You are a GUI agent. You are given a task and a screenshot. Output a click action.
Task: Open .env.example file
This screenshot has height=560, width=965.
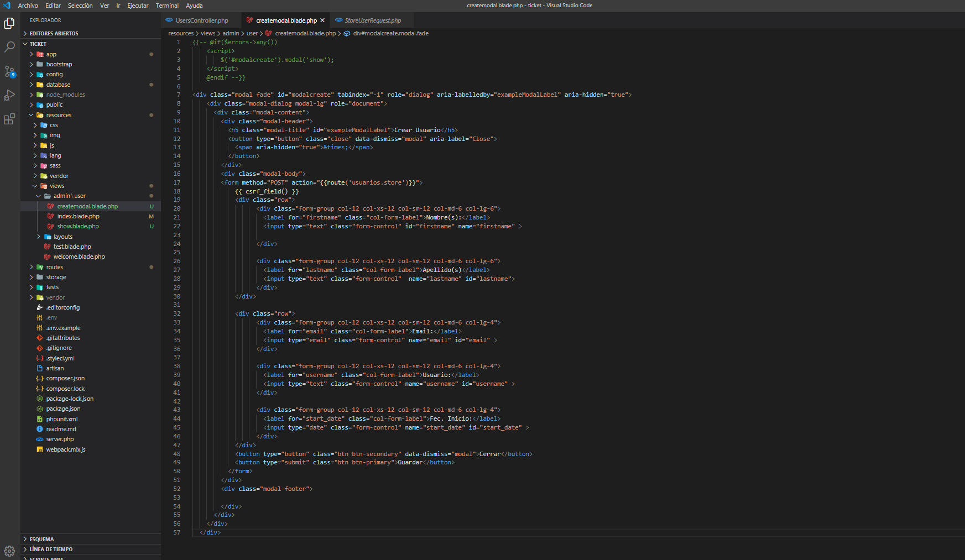point(63,328)
